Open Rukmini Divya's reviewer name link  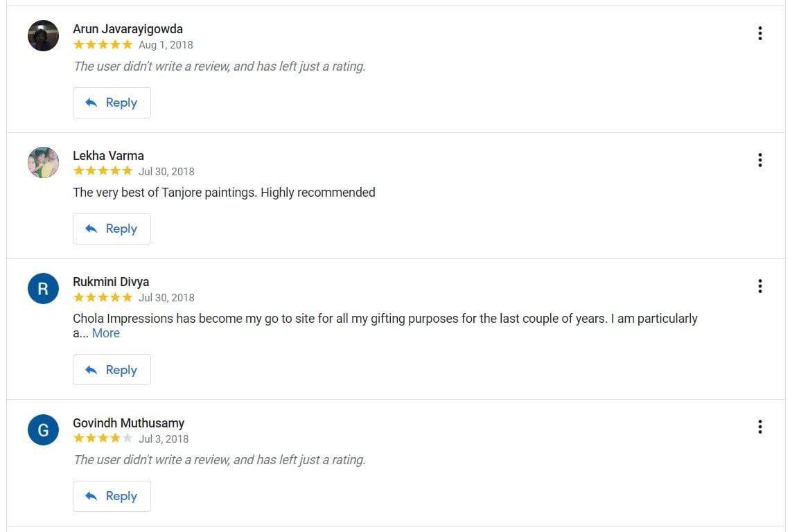tap(111, 282)
